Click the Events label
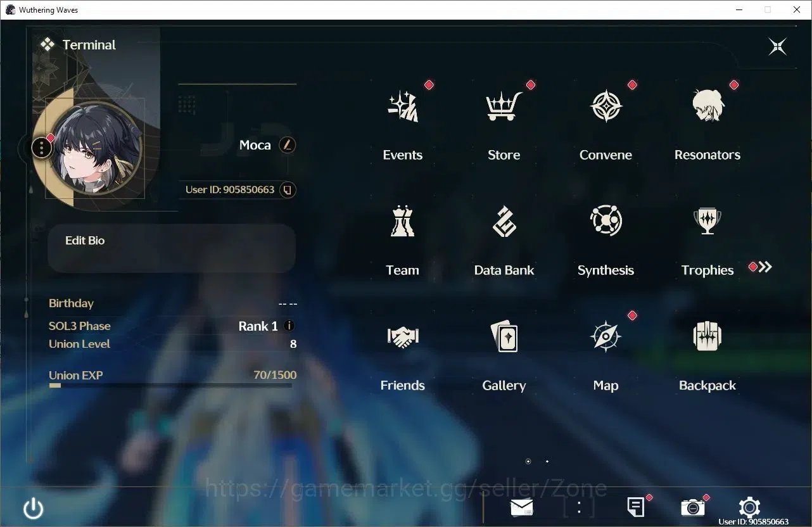 pyautogui.click(x=403, y=155)
